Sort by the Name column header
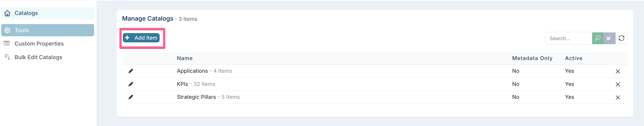Viewport: 644px width, 126px height. [185, 58]
